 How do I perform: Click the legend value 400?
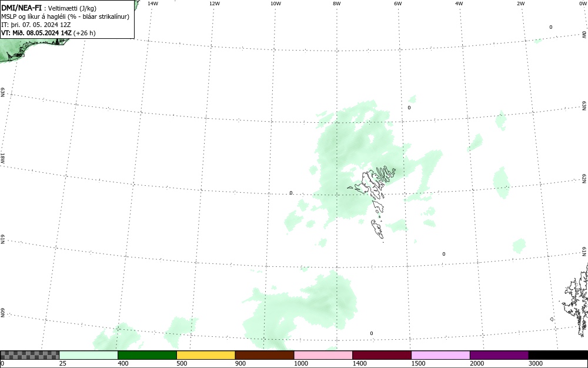pos(123,363)
